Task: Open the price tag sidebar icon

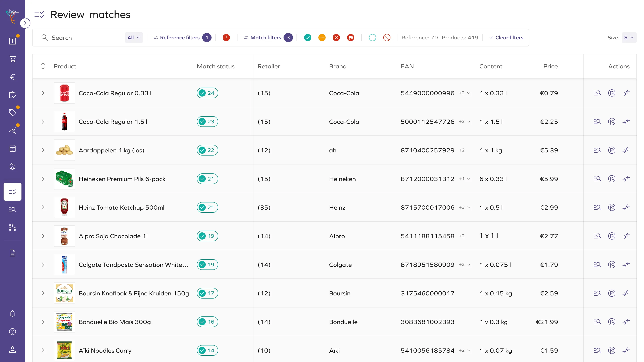Action: (x=13, y=113)
